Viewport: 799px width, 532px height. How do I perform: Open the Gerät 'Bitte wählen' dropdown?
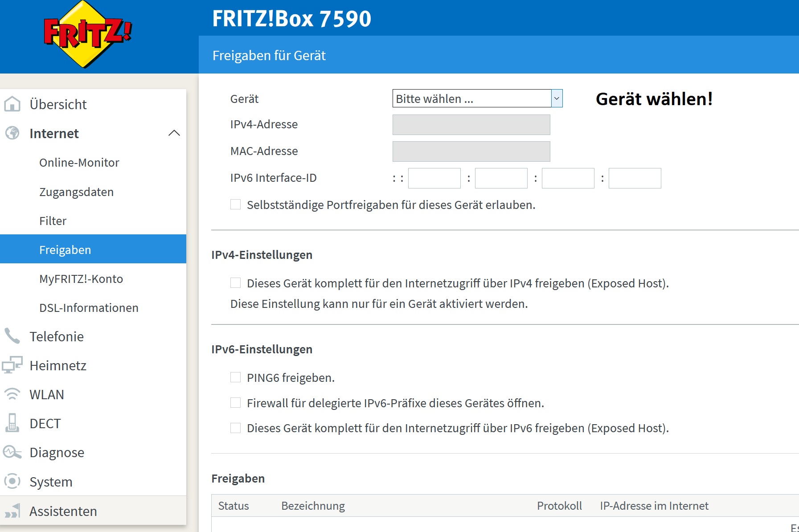(x=477, y=98)
